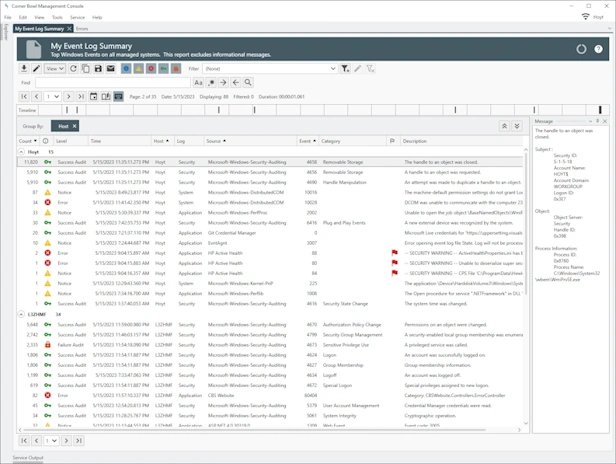Screen dimensions: 616x464
Task: Open the calendar date picker icon
Action: [x=94, y=97]
